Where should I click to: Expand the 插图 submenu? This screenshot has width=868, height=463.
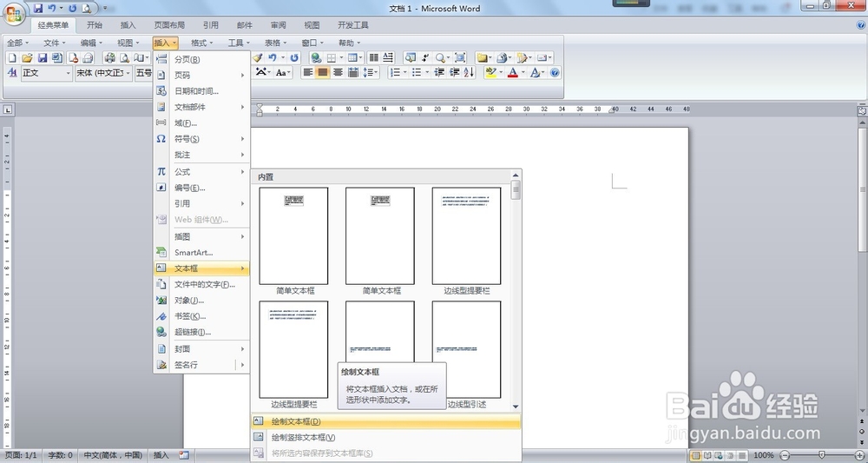coord(201,236)
